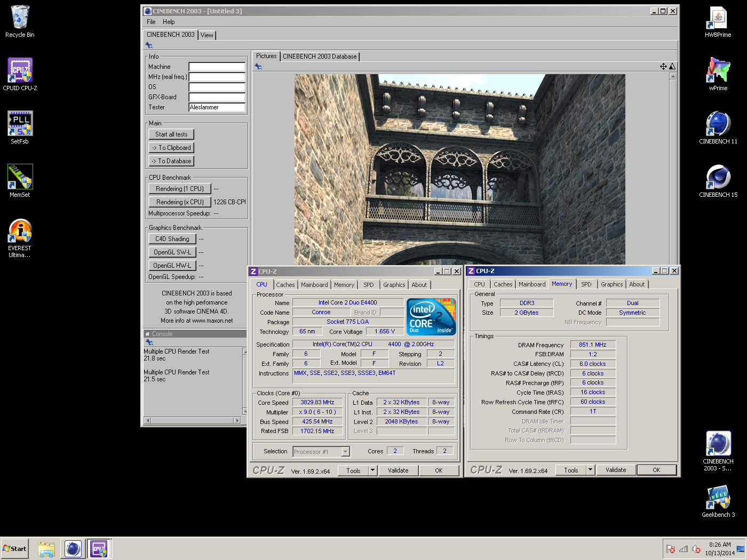Open the MemSet desktop shortcut
This screenshot has height=560, width=747.
(x=20, y=181)
